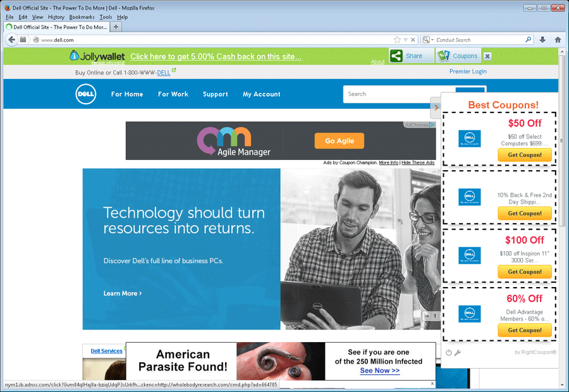Open the downloads arrow icon

click(x=542, y=40)
